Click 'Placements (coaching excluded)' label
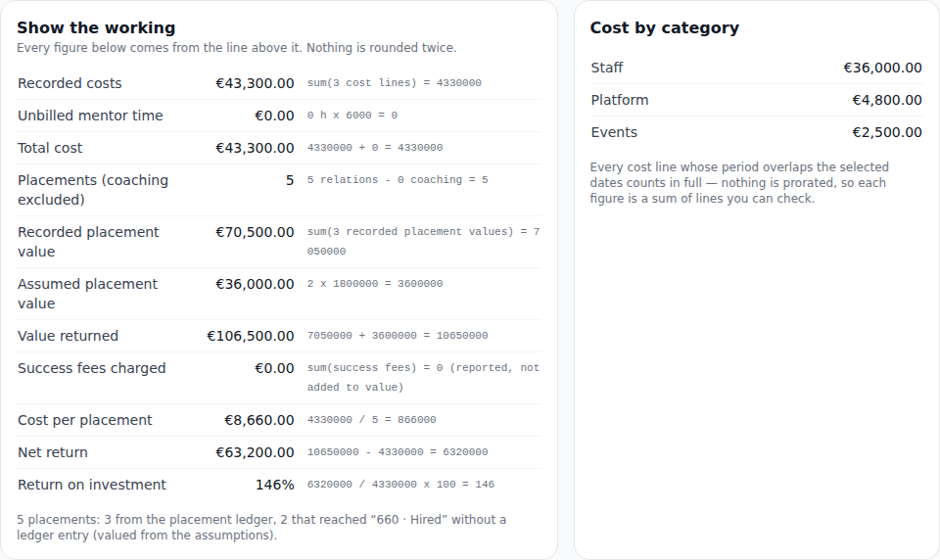This screenshot has width=940, height=560. pos(93,190)
